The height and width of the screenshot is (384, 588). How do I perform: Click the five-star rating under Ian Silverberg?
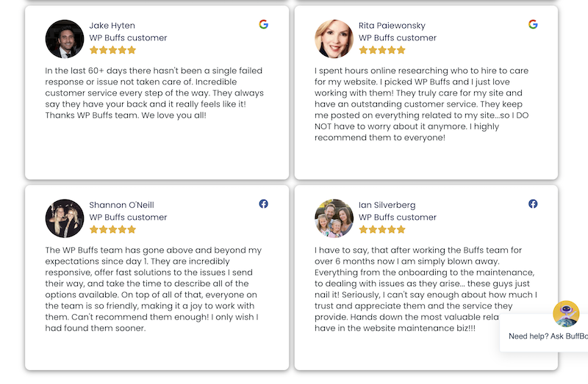point(382,230)
